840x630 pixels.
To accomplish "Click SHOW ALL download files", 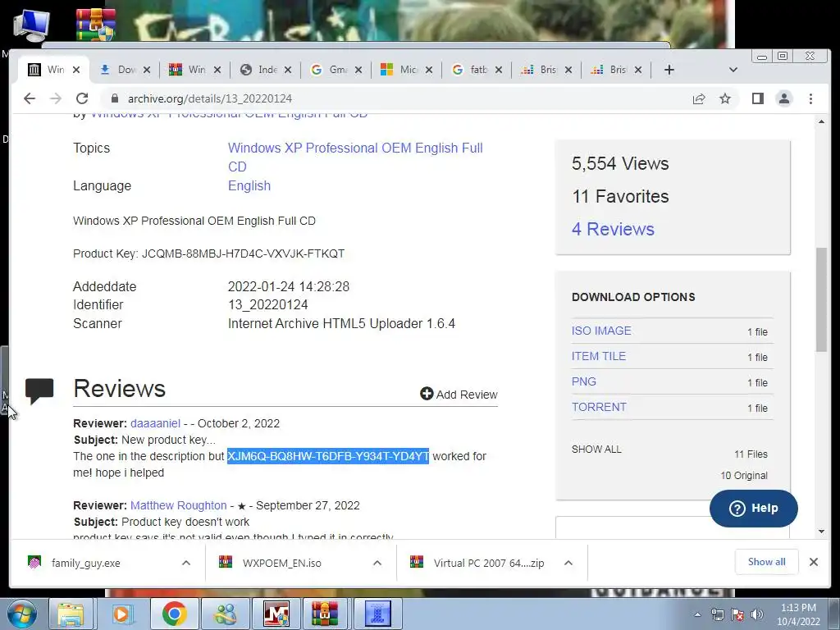I will pyautogui.click(x=596, y=449).
